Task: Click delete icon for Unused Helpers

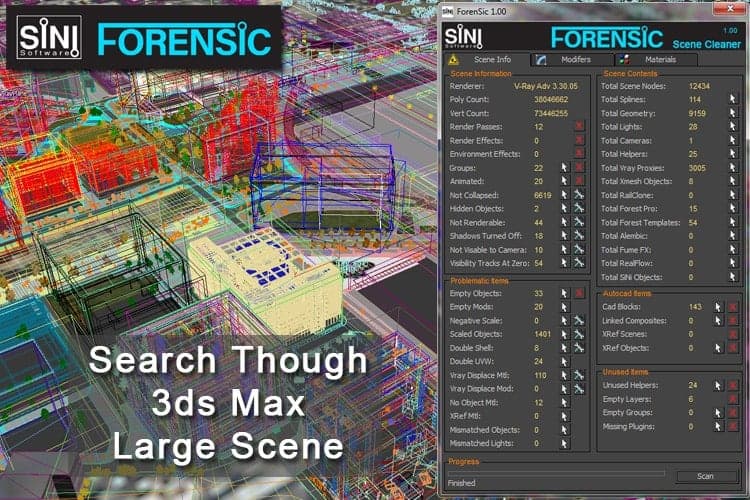Action: 732,384
